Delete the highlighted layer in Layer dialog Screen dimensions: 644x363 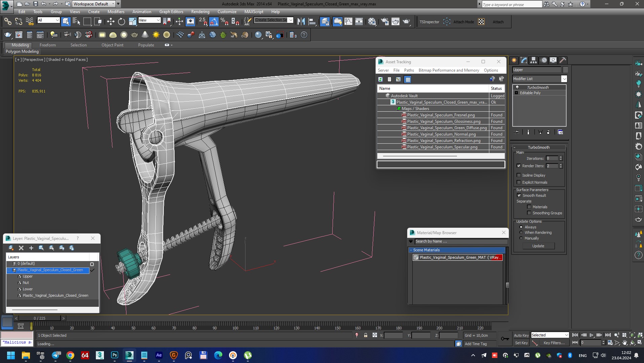pos(21,248)
